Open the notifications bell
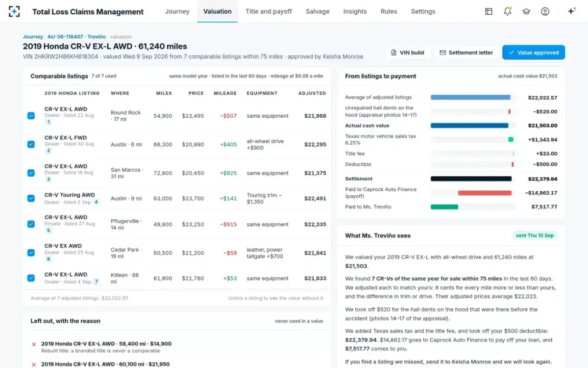 pos(507,11)
